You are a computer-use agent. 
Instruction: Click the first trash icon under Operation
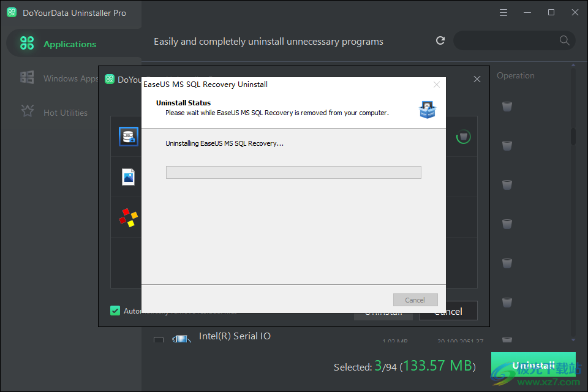507,107
